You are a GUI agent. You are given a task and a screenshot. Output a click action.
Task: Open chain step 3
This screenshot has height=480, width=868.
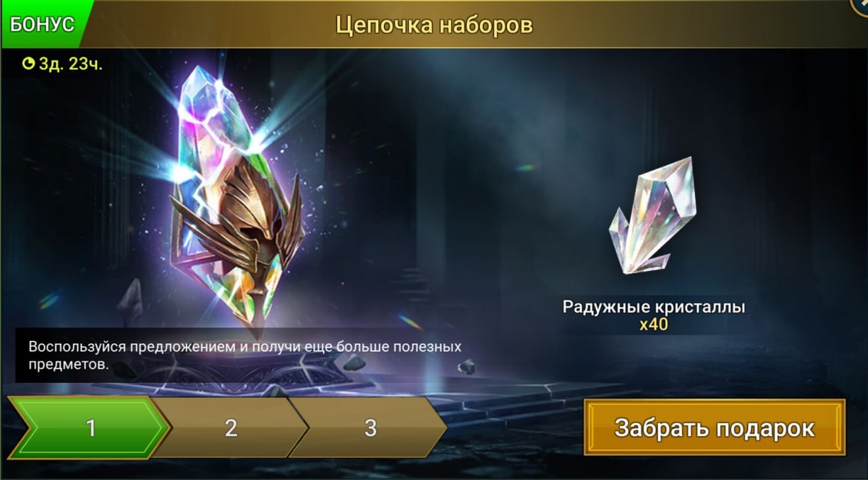(370, 428)
